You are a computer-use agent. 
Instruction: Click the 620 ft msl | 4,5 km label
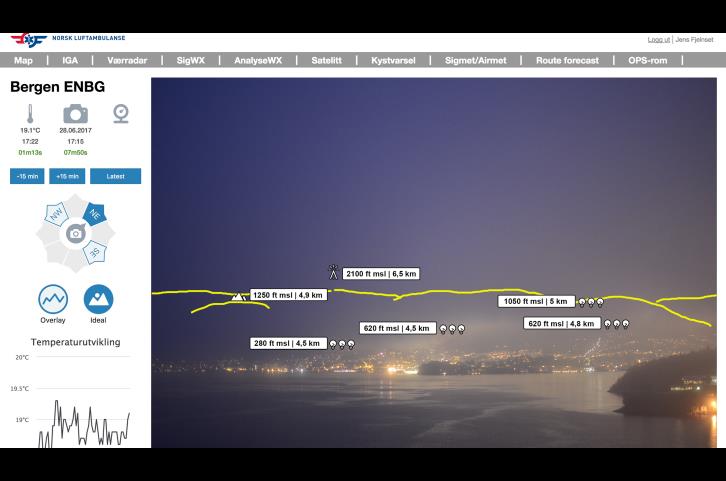click(397, 328)
